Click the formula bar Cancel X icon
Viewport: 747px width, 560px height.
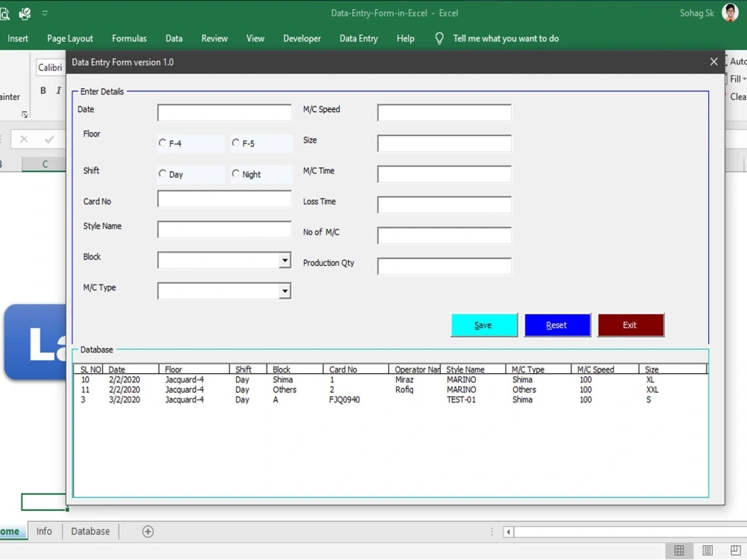tap(24, 140)
